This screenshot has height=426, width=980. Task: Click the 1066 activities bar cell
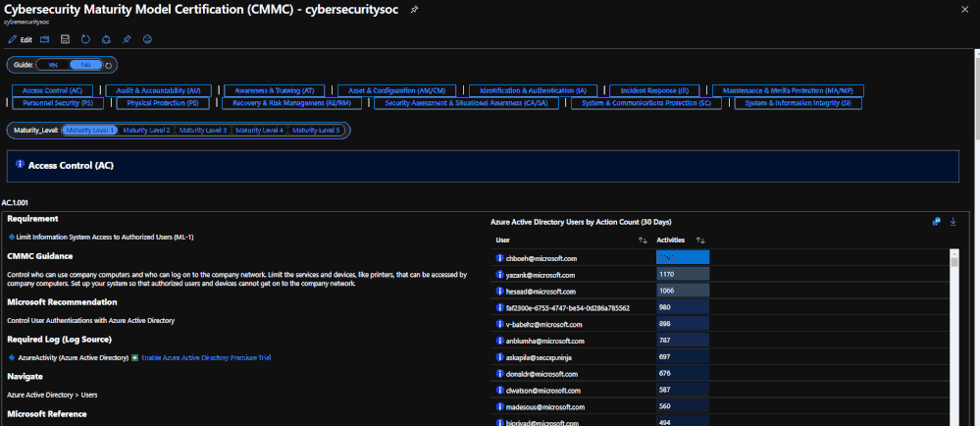pyautogui.click(x=683, y=291)
